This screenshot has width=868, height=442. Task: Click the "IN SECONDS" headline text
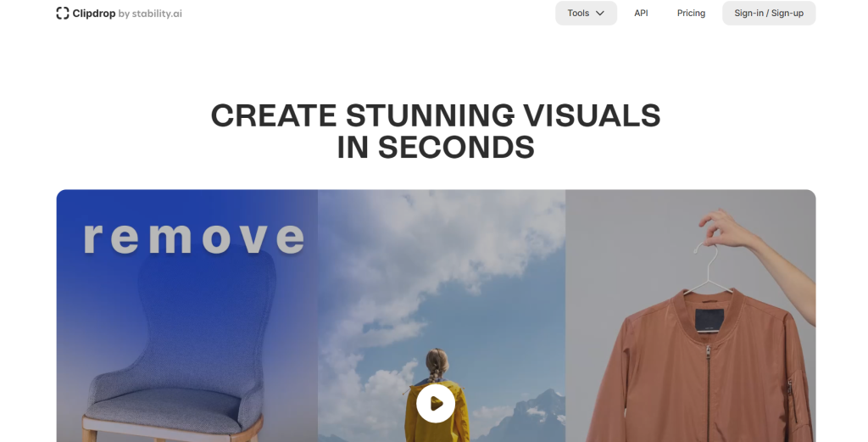click(436, 148)
